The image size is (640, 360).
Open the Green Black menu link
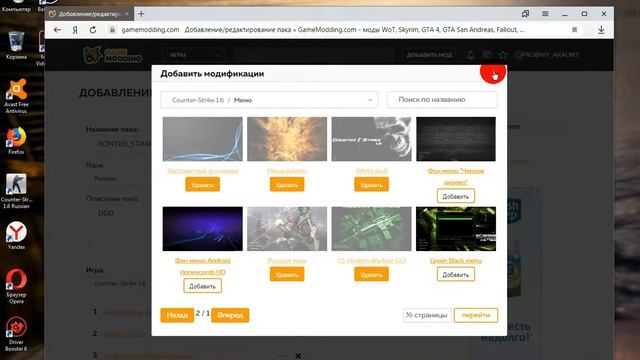[x=456, y=260]
